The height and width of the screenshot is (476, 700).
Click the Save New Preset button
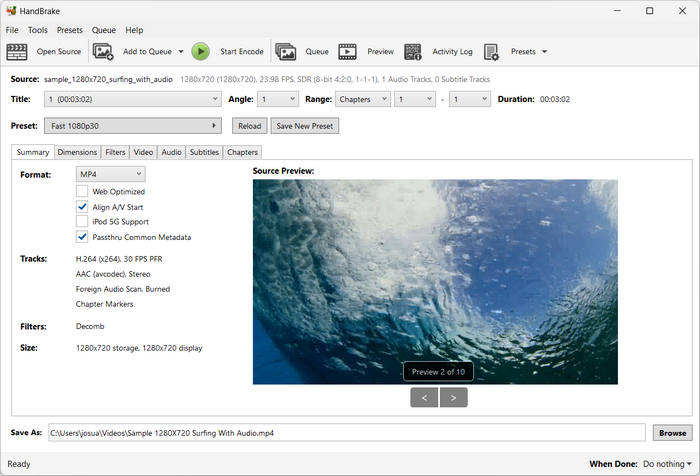pyautogui.click(x=304, y=126)
